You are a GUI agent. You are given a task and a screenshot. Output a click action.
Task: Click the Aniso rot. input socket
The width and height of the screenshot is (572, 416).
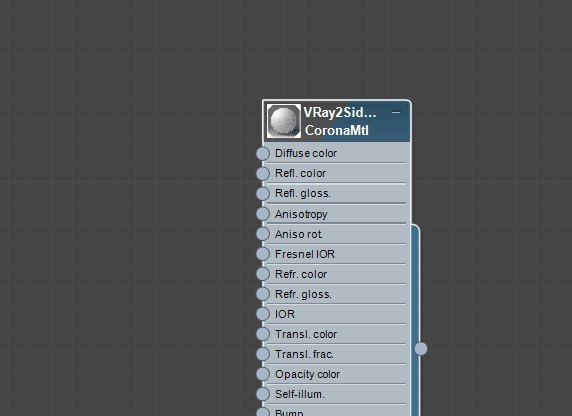(263, 234)
